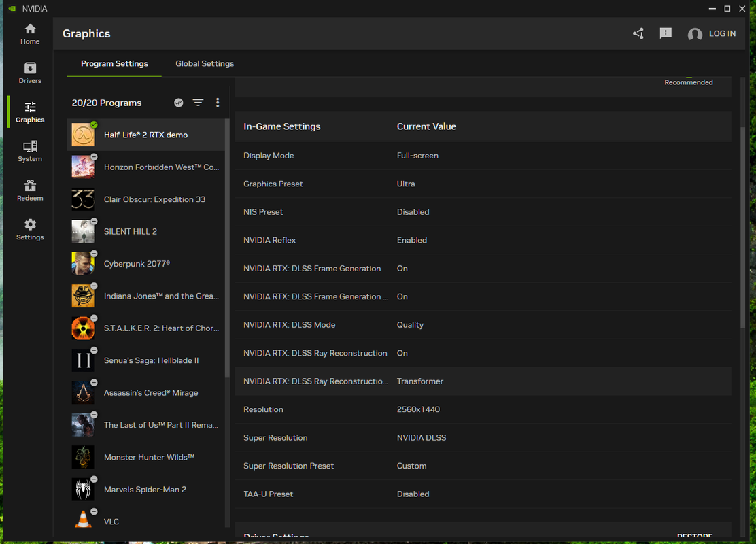The height and width of the screenshot is (544, 756).
Task: Click the share icon in header
Action: click(x=638, y=33)
